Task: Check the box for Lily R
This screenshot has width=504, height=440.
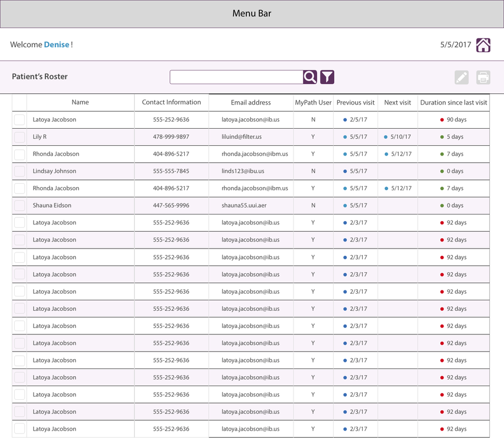Action: click(20, 137)
